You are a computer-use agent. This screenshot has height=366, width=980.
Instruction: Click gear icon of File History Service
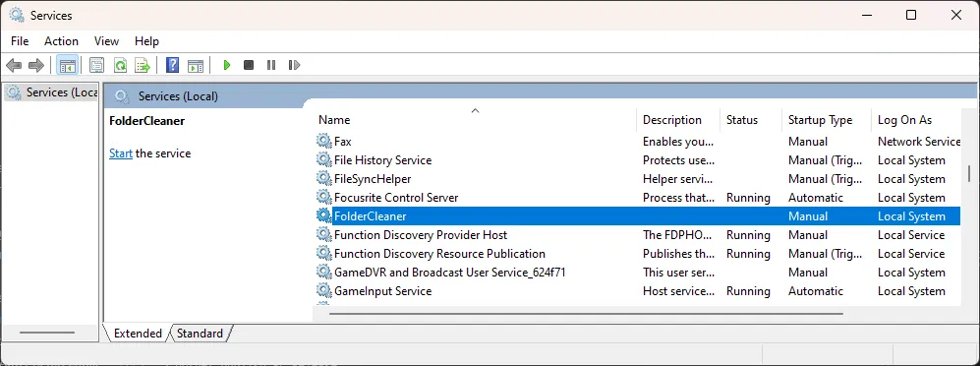coord(323,160)
